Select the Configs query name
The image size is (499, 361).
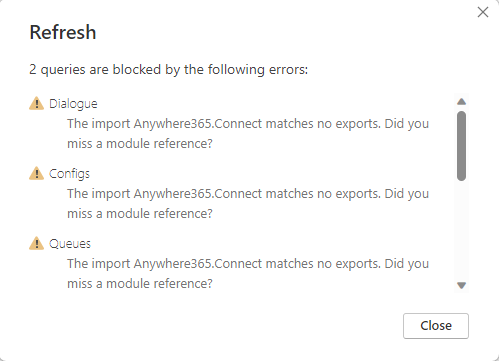(69, 174)
